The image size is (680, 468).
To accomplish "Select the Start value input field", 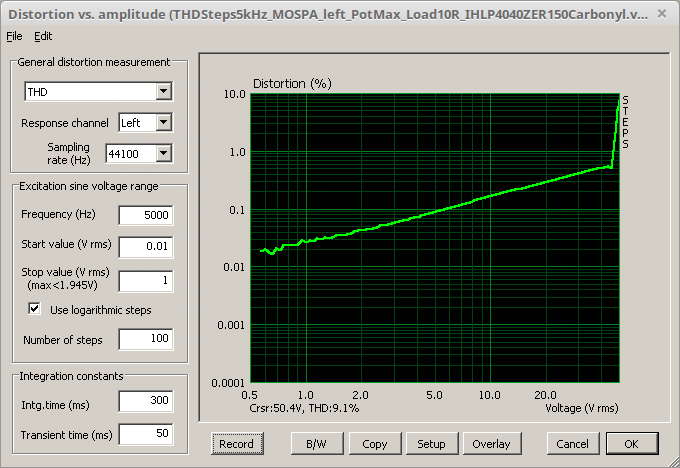I will 145,246.
